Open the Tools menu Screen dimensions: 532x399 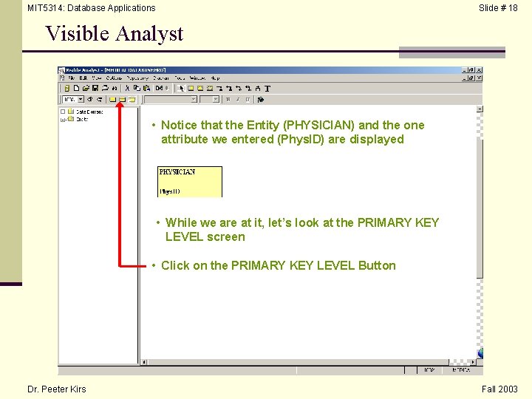(x=180, y=78)
